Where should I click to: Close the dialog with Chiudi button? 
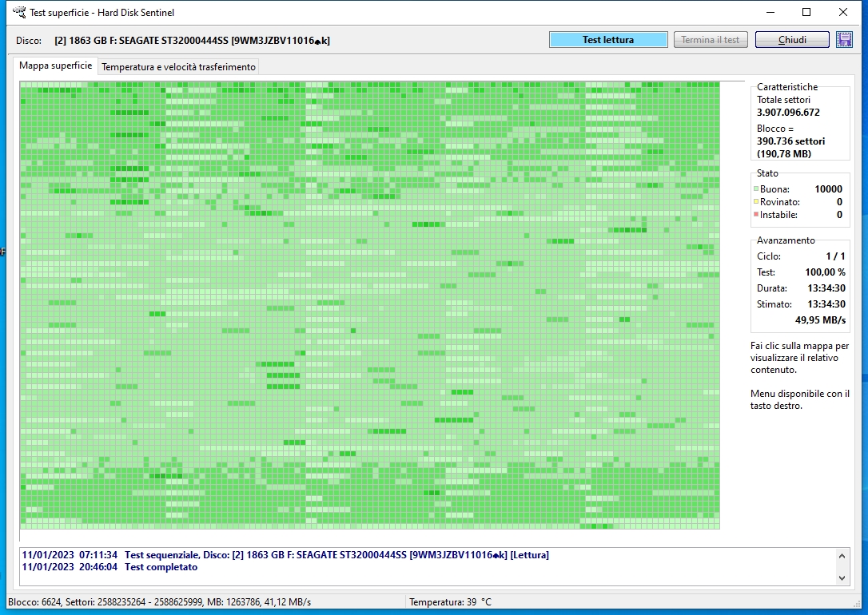click(792, 40)
